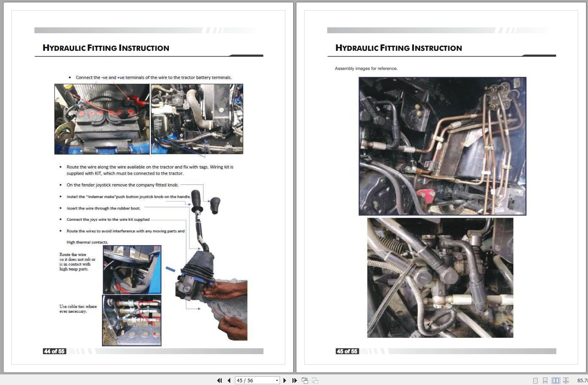Navigate back in view history
The image size is (588, 385).
point(305,380)
